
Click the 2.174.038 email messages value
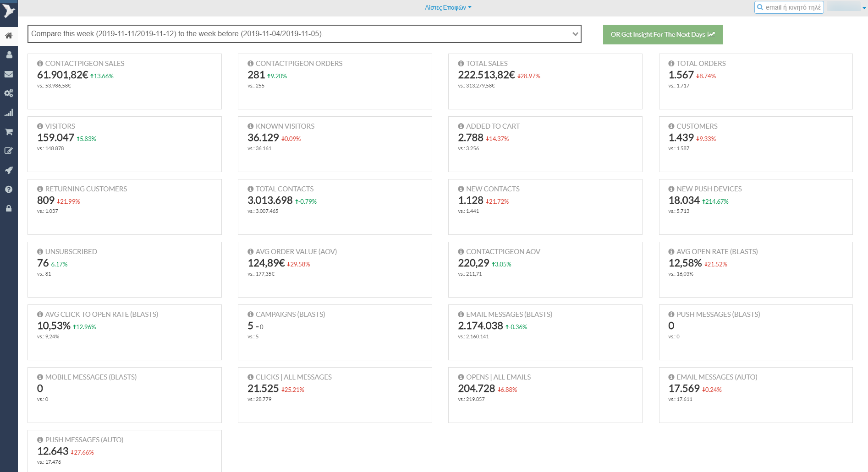click(481, 326)
